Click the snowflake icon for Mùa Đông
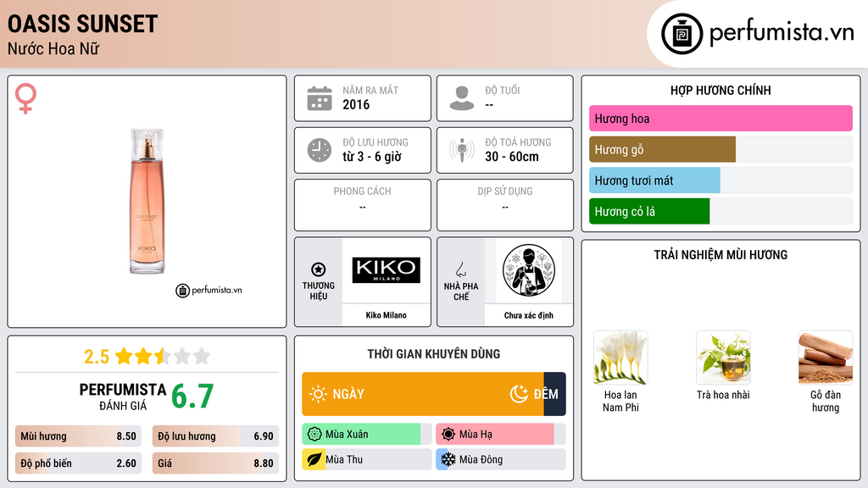868x488 pixels. [x=448, y=460]
